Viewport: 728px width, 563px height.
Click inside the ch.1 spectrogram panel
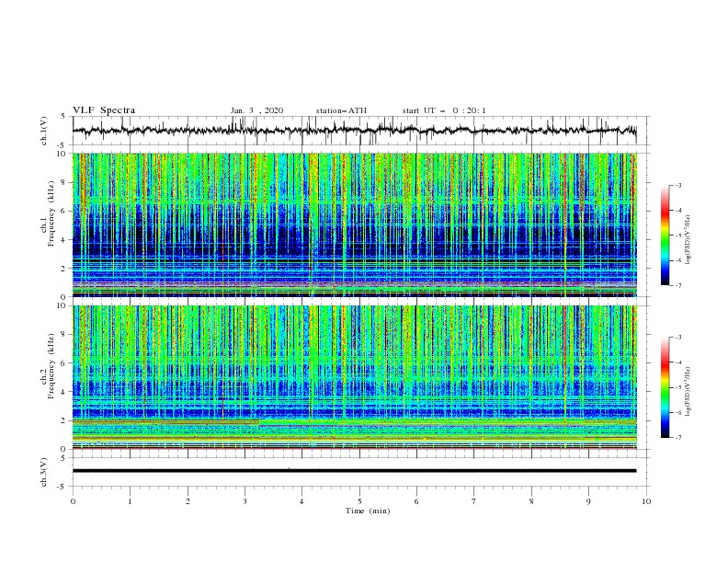355,224
